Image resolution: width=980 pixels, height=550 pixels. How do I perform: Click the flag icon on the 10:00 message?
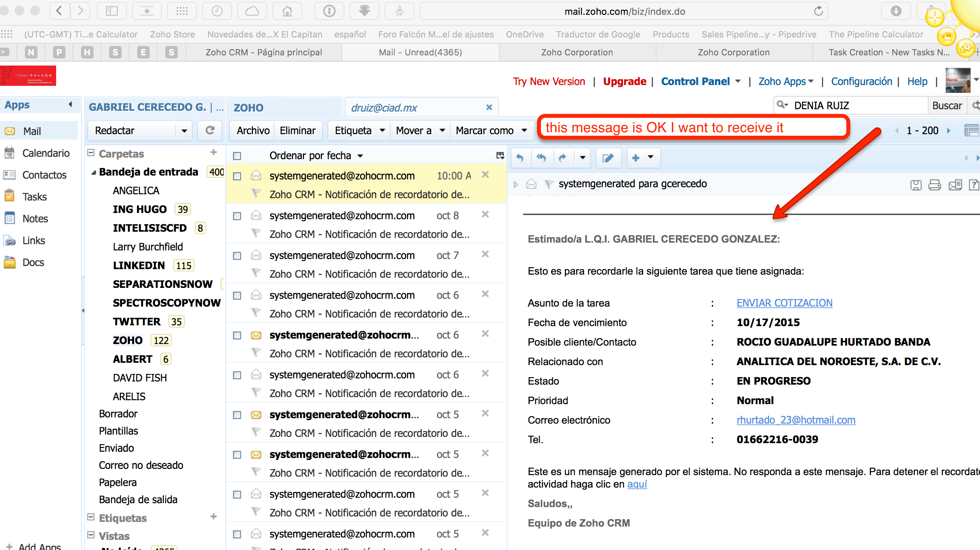(x=256, y=193)
